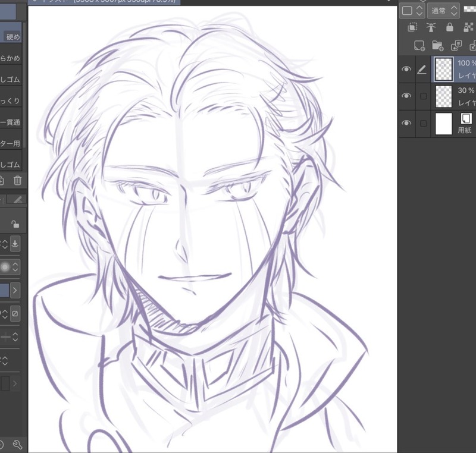This screenshot has width=476, height=453.
Task: Set as reference layer with lighthouse icon
Action: [x=431, y=27]
